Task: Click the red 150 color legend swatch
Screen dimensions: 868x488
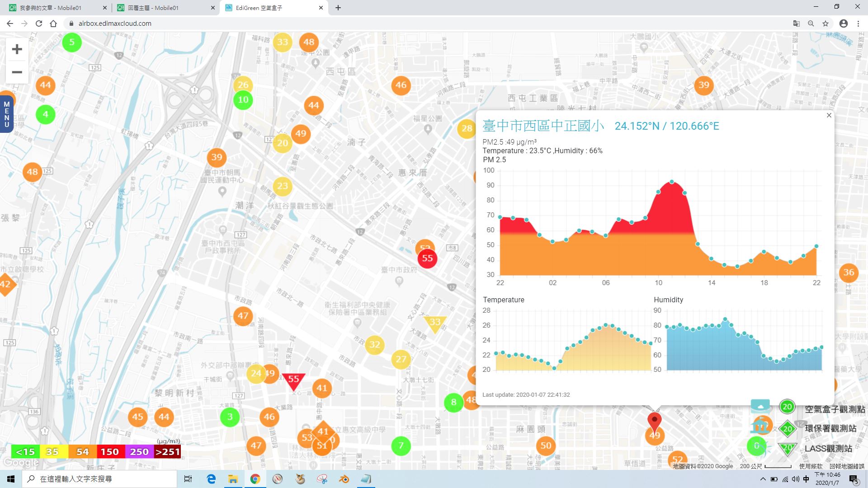Action: [109, 451]
